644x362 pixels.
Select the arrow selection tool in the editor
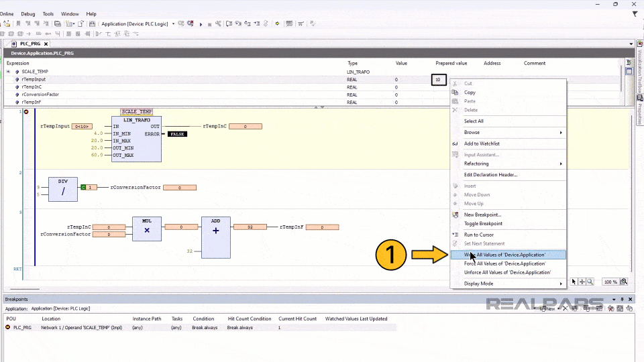tap(574, 282)
